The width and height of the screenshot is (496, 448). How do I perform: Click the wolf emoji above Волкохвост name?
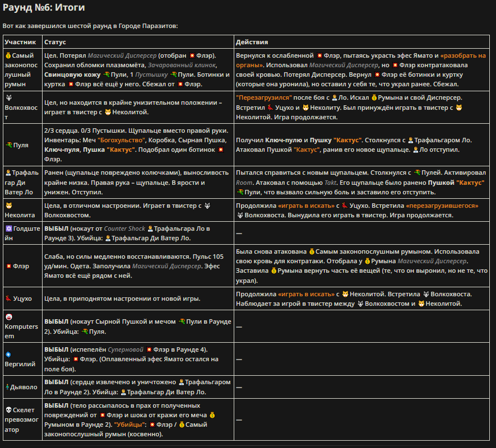pos(8,97)
